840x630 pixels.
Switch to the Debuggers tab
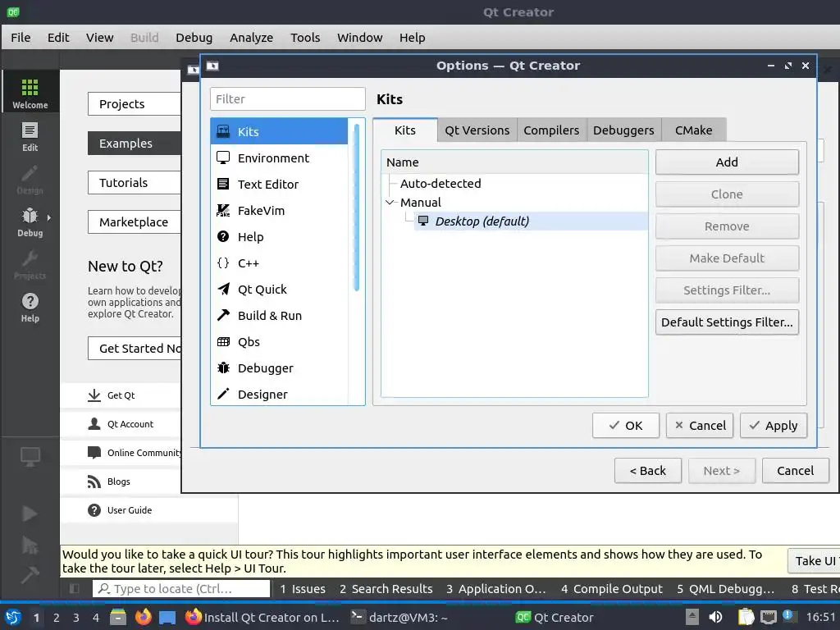(623, 130)
